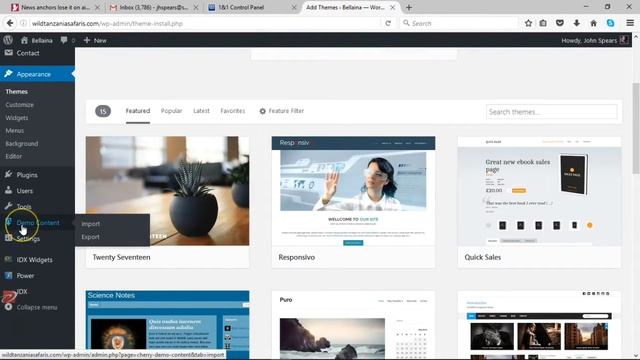Open the Themes submenu link
The width and height of the screenshot is (640, 360).
coord(17,91)
